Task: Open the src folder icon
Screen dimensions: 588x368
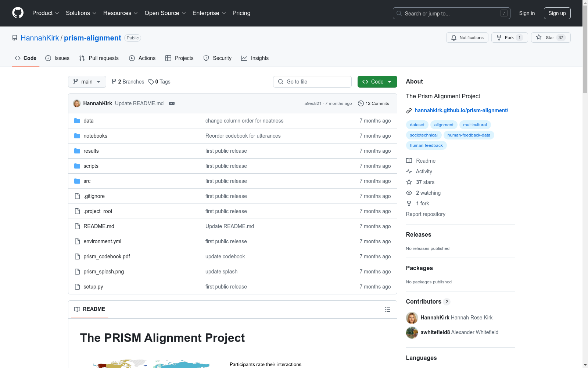Action: [x=77, y=181]
